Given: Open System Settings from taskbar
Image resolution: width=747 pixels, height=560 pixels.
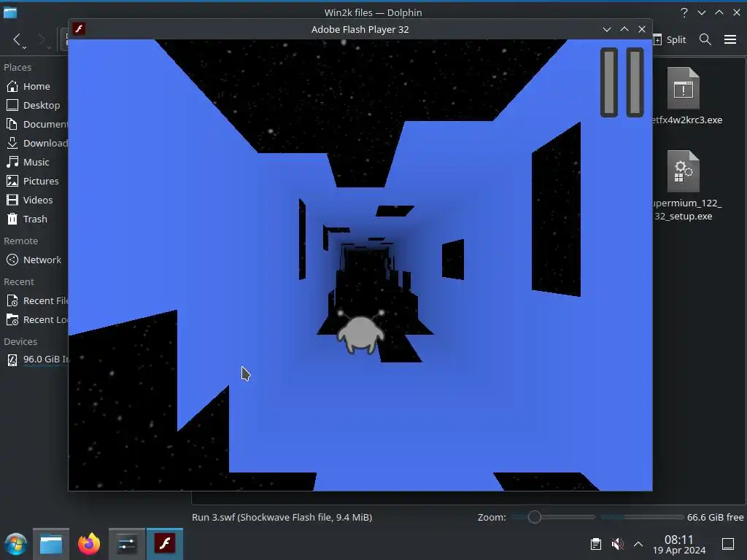Looking at the screenshot, I should tap(127, 544).
